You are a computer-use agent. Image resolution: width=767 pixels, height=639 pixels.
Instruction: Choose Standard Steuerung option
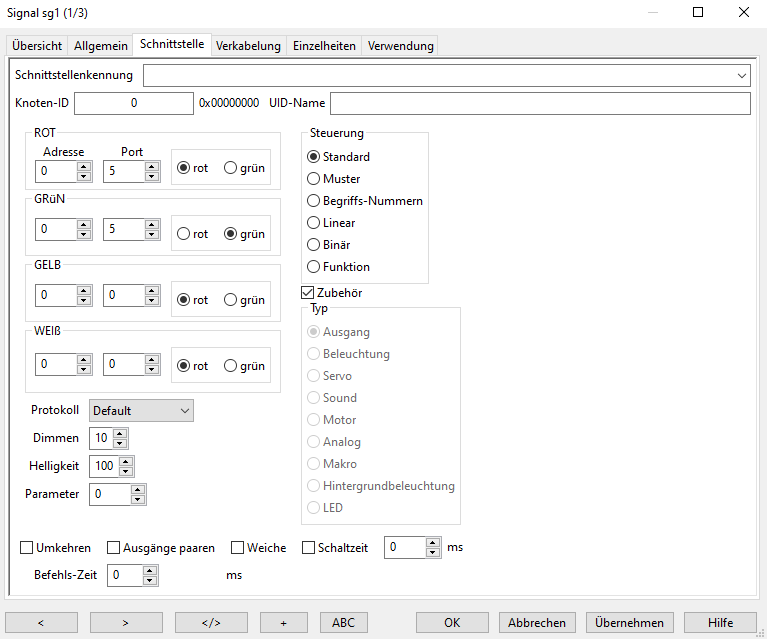pos(338,157)
